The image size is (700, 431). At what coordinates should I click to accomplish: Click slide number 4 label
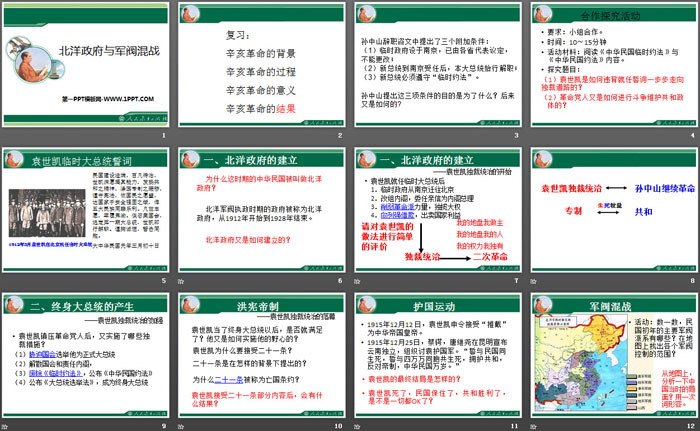(x=692, y=135)
